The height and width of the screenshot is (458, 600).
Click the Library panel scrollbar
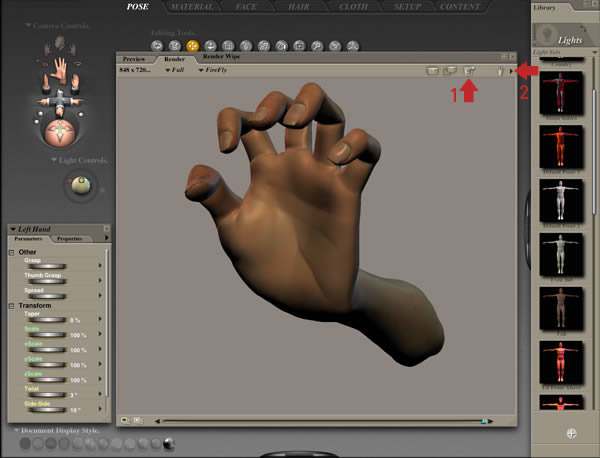[x=594, y=151]
